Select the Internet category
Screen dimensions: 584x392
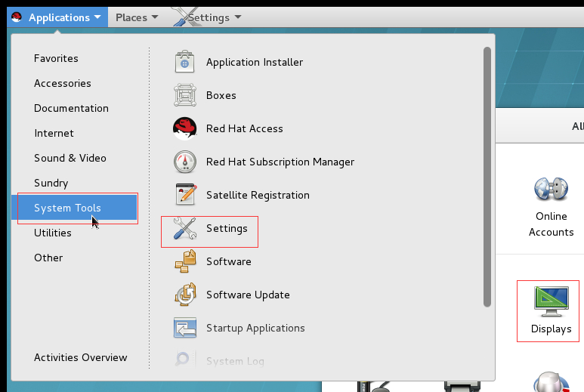54,133
